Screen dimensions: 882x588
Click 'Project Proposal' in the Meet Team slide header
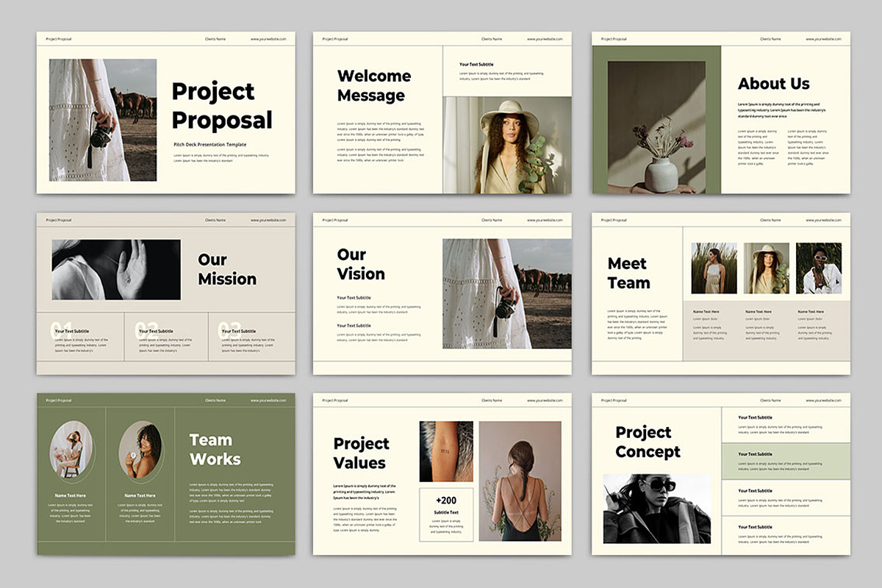pyautogui.click(x=614, y=220)
